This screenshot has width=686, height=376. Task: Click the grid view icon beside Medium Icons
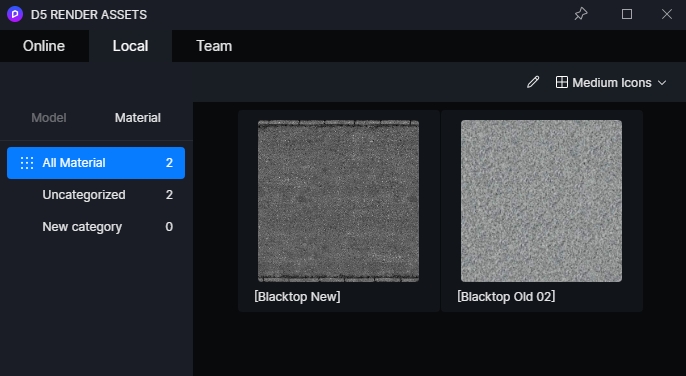pos(562,82)
